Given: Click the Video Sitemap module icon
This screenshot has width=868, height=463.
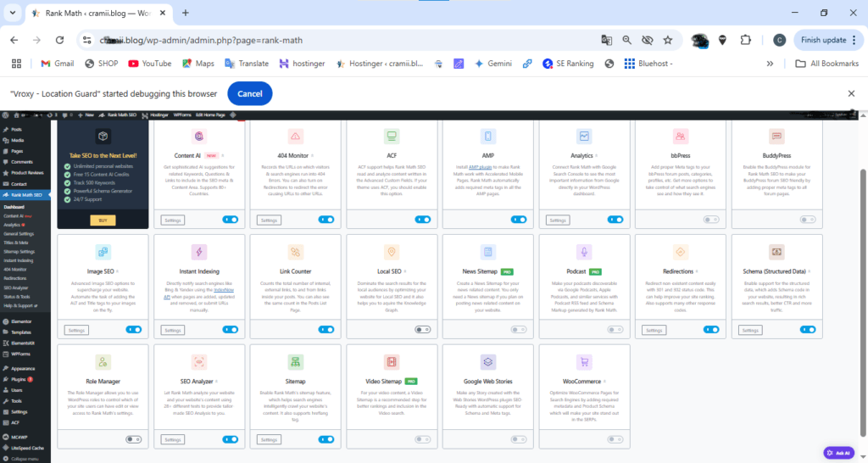Looking at the screenshot, I should 392,362.
